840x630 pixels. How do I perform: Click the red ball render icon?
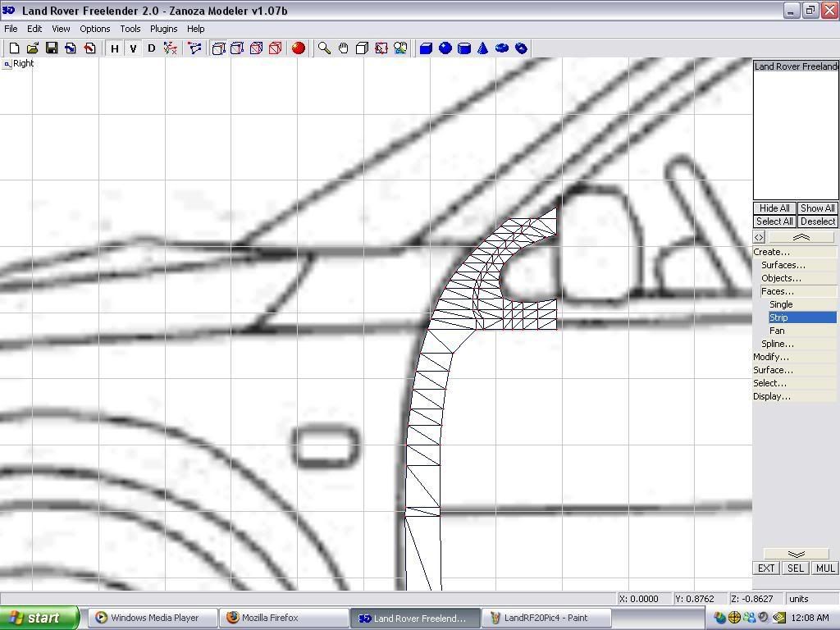[x=299, y=48]
